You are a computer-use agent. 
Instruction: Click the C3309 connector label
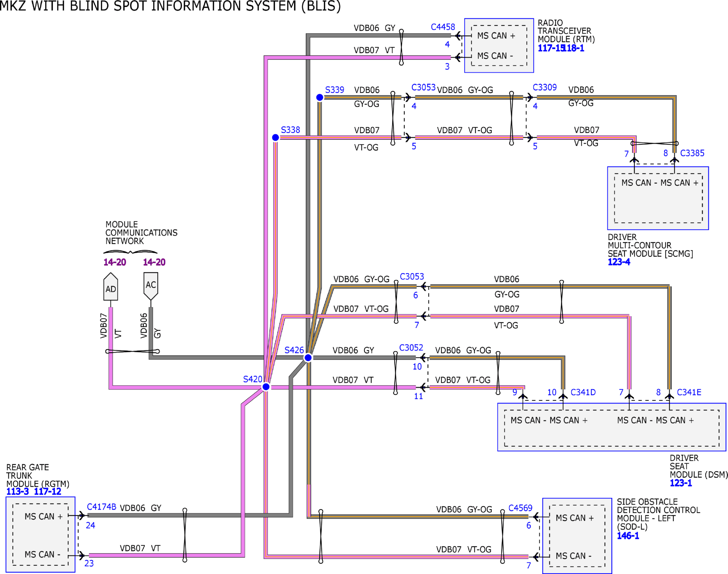point(545,88)
